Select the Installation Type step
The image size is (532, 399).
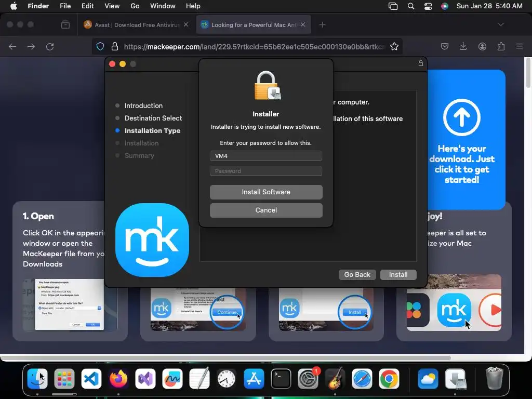(152, 130)
